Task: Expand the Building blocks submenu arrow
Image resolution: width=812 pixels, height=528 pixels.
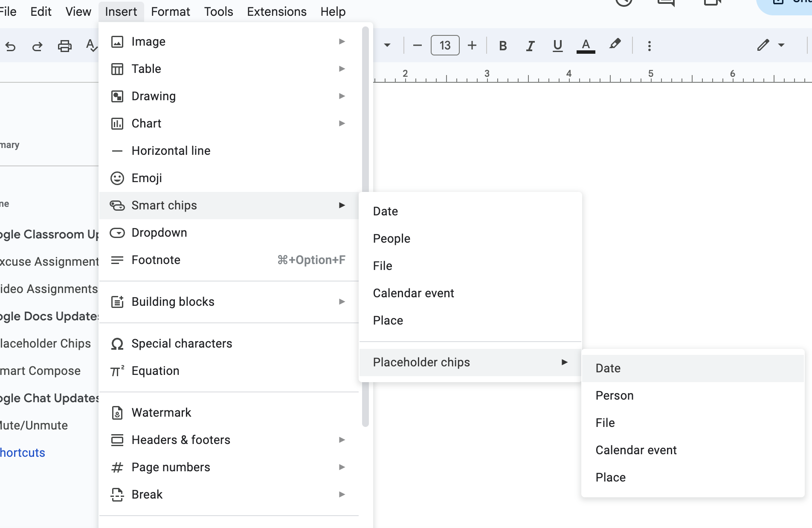Action: (x=342, y=302)
